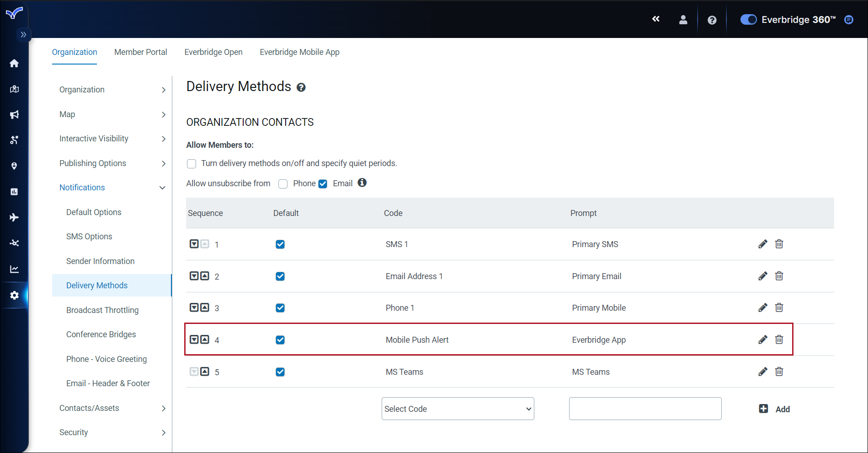Open Default Options under Notifications
This screenshot has height=453, width=868.
click(x=94, y=212)
